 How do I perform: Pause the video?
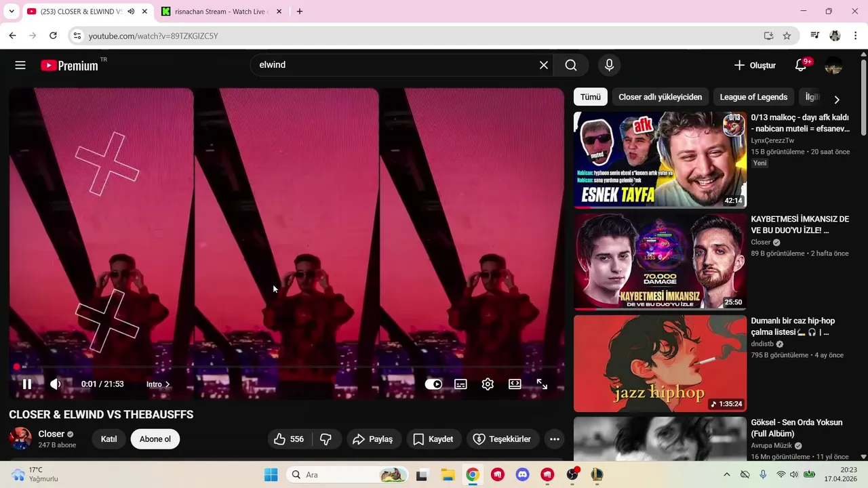27,384
